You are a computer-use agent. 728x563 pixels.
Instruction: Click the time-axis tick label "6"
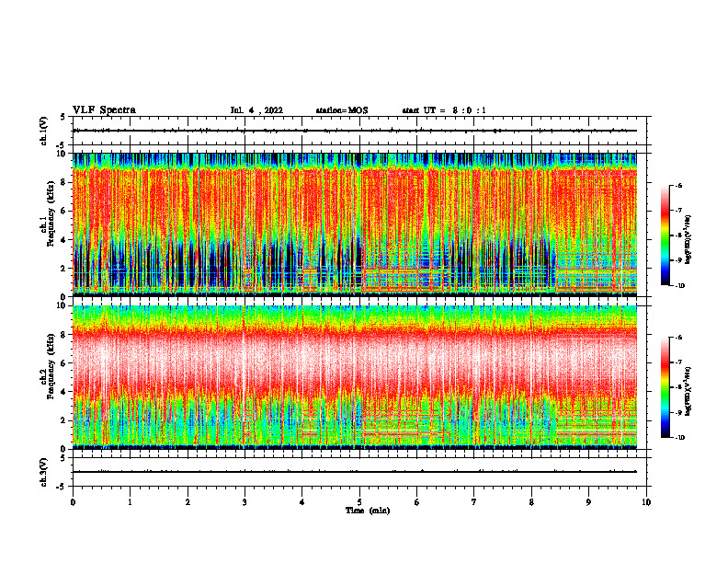pos(417,502)
